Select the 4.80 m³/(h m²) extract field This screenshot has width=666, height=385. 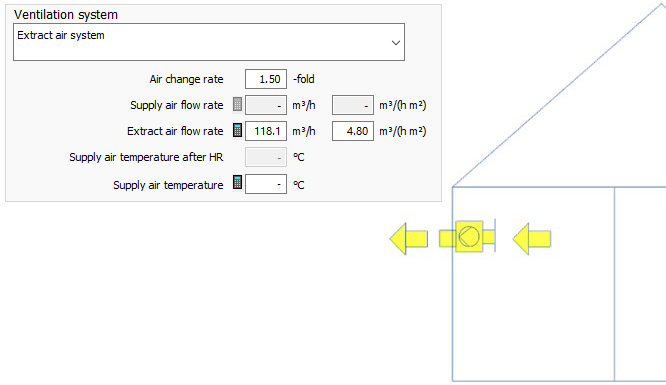tap(353, 131)
